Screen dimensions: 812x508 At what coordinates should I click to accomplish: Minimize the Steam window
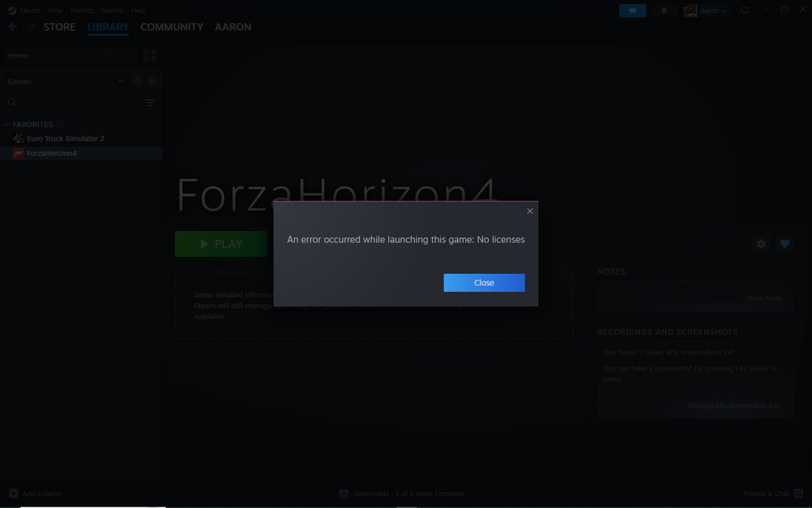point(767,10)
